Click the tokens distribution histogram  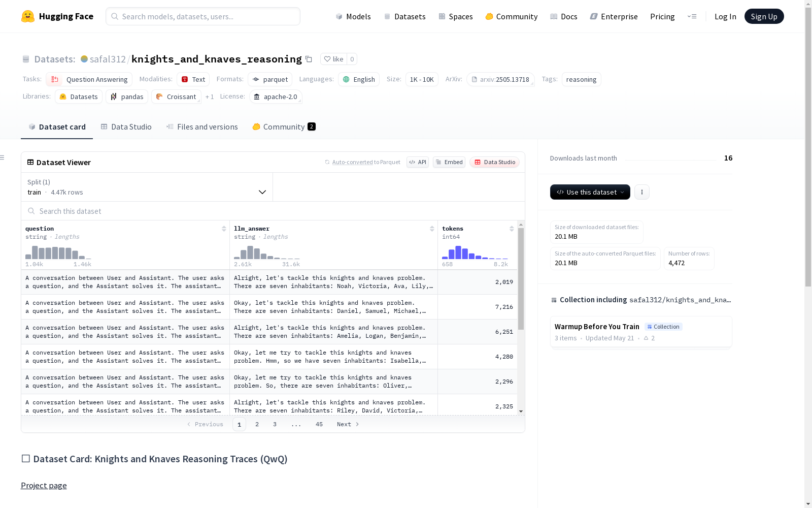(475, 252)
